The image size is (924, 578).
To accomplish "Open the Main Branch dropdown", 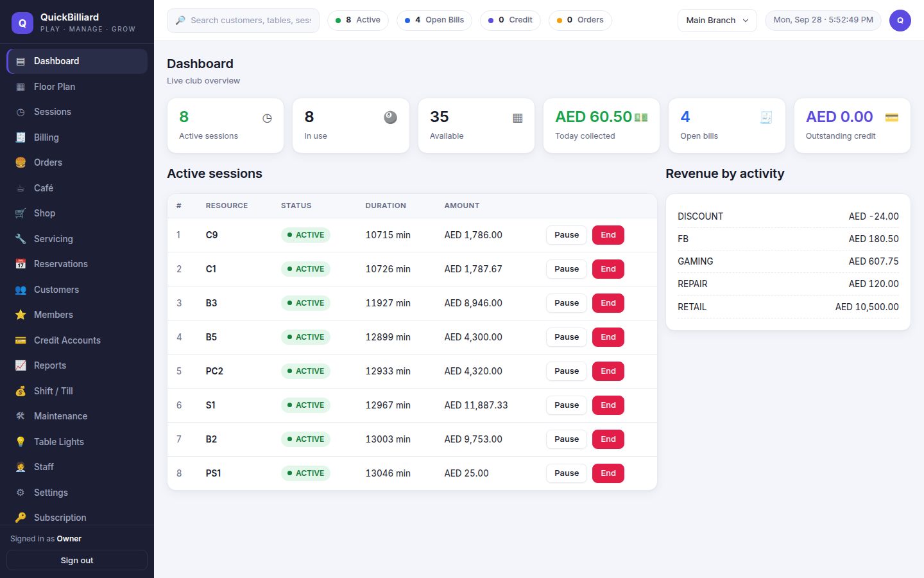I will click(717, 21).
